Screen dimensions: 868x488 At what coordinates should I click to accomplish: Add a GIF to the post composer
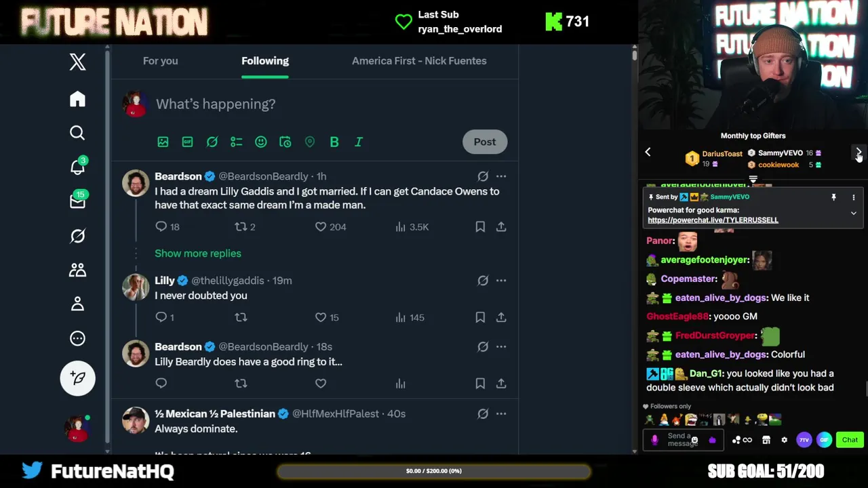187,142
